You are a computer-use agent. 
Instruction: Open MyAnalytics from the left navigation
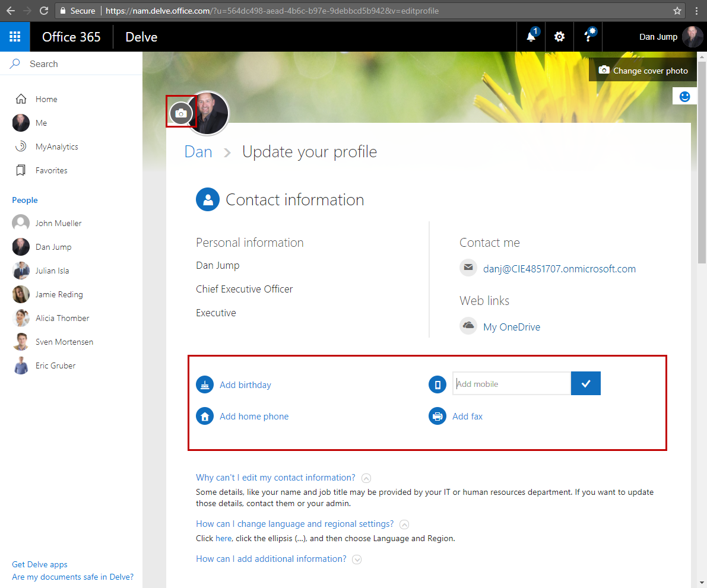[56, 147]
